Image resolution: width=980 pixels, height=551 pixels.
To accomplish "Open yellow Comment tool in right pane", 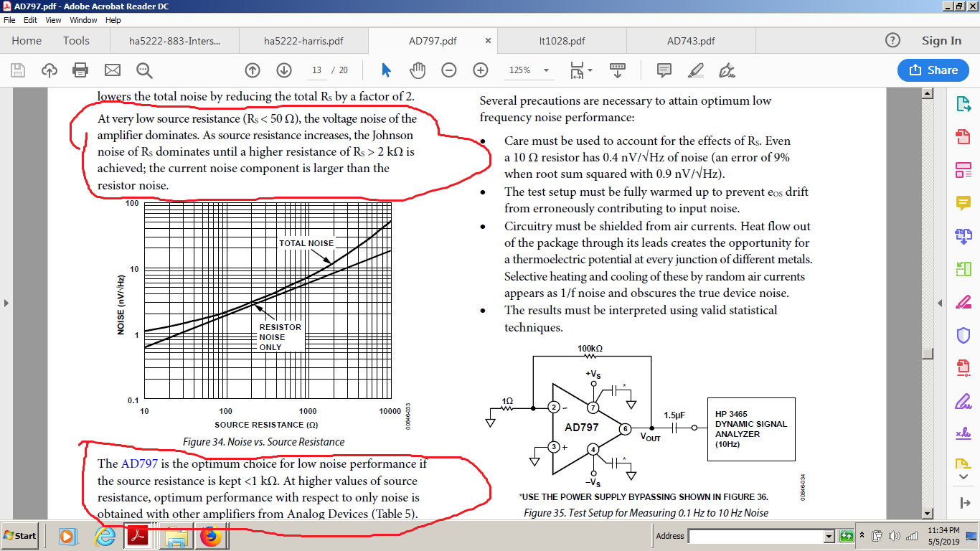I will (x=963, y=203).
